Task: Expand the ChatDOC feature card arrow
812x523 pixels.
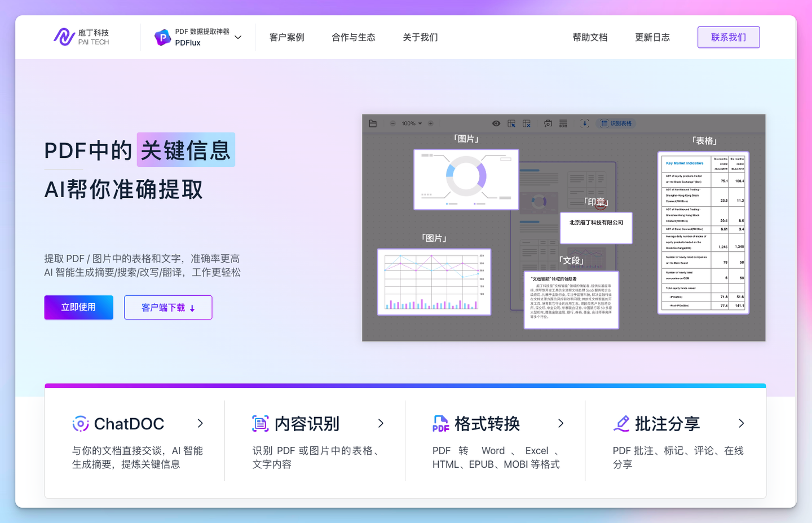Action: pyautogui.click(x=201, y=423)
